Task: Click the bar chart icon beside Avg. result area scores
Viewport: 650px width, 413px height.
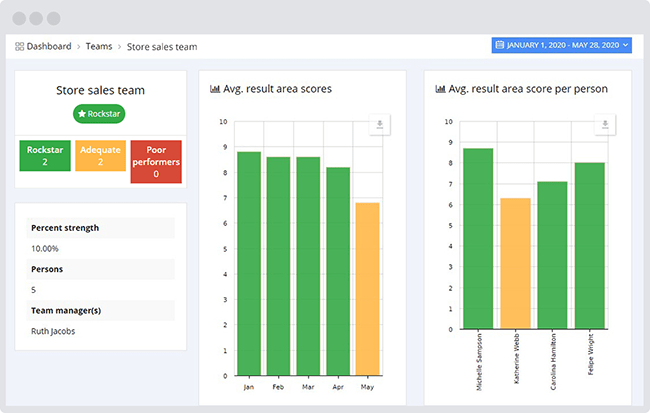Action: pos(215,89)
